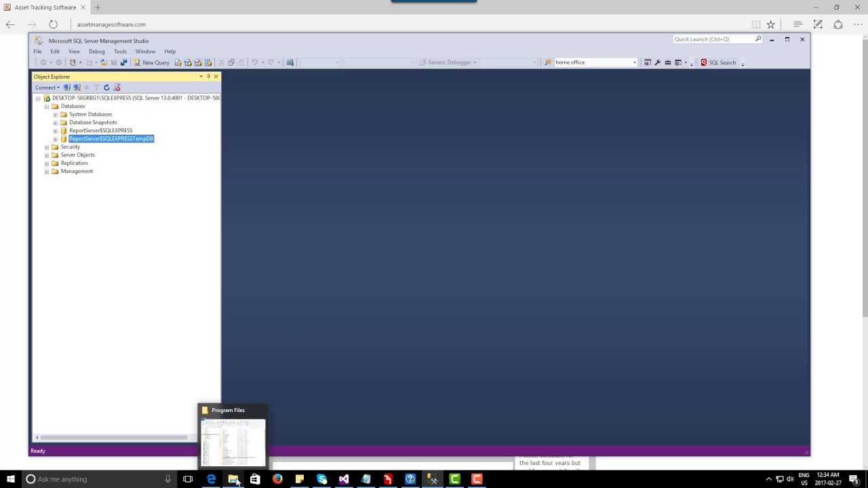The width and height of the screenshot is (868, 488).
Task: Expand the Replication folder
Action: (47, 163)
